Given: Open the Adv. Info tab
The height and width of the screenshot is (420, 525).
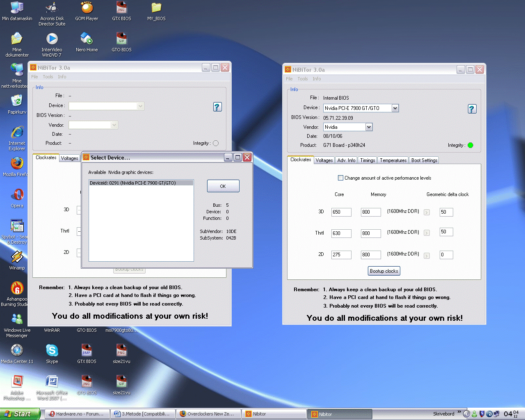Looking at the screenshot, I should [346, 160].
